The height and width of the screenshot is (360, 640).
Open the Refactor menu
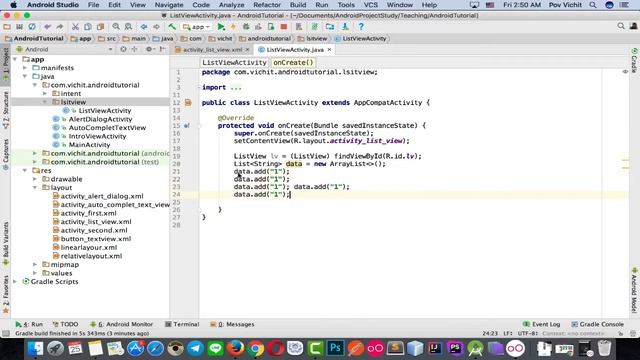click(x=267, y=5)
